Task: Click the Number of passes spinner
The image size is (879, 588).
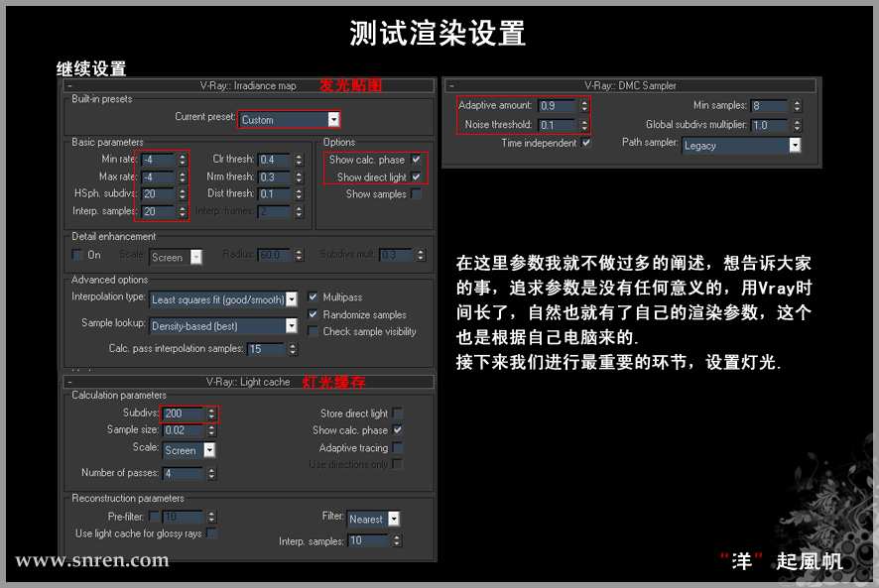Action: [211, 474]
